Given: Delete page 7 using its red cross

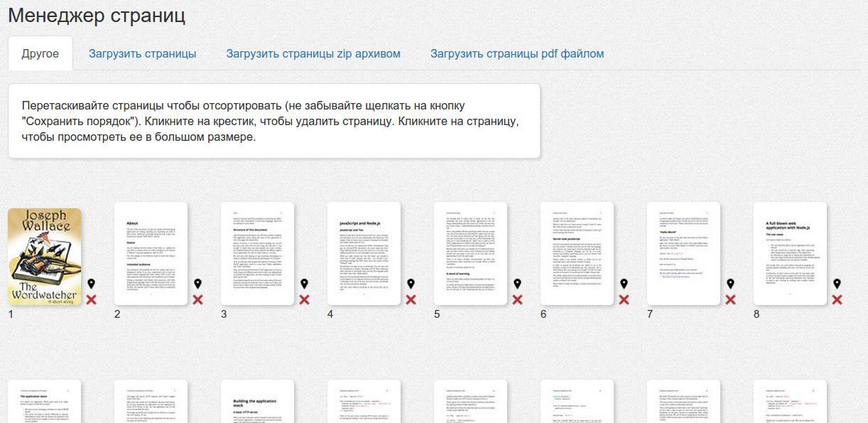Looking at the screenshot, I should (730, 300).
